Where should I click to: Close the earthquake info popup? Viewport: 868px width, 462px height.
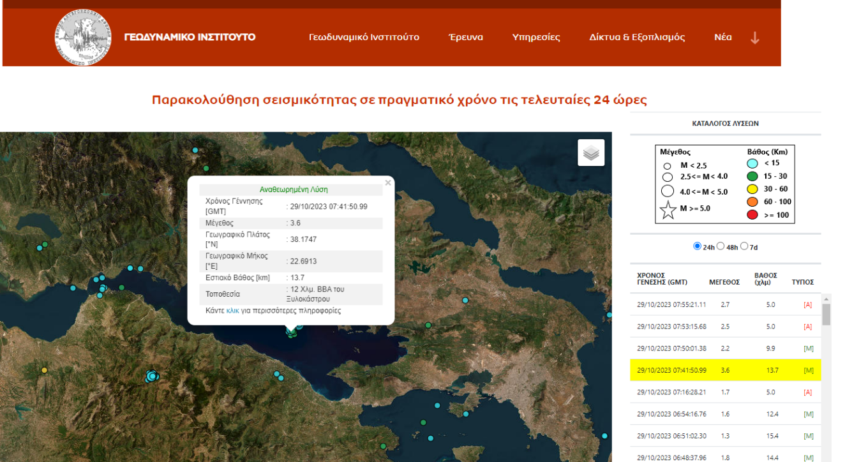[388, 183]
